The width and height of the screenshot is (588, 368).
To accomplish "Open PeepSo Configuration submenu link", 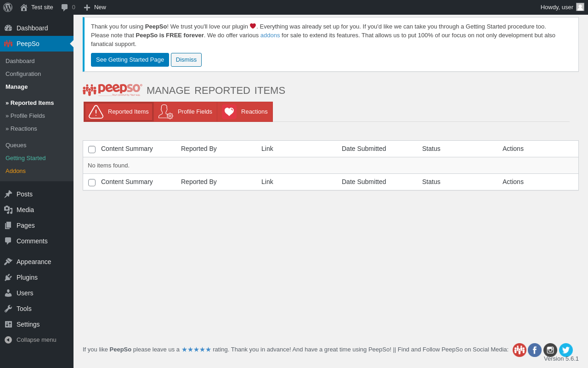I will 23,74.
